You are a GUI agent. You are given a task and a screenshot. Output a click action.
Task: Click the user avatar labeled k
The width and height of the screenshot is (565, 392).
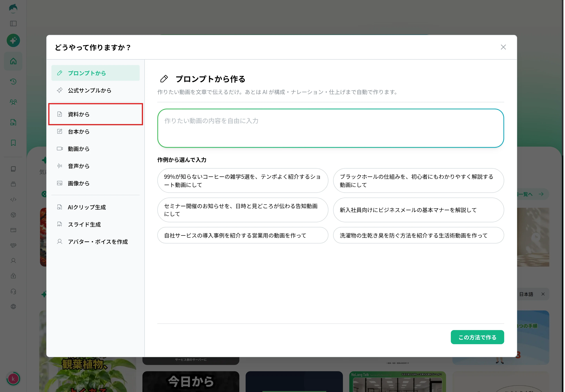coord(13,379)
